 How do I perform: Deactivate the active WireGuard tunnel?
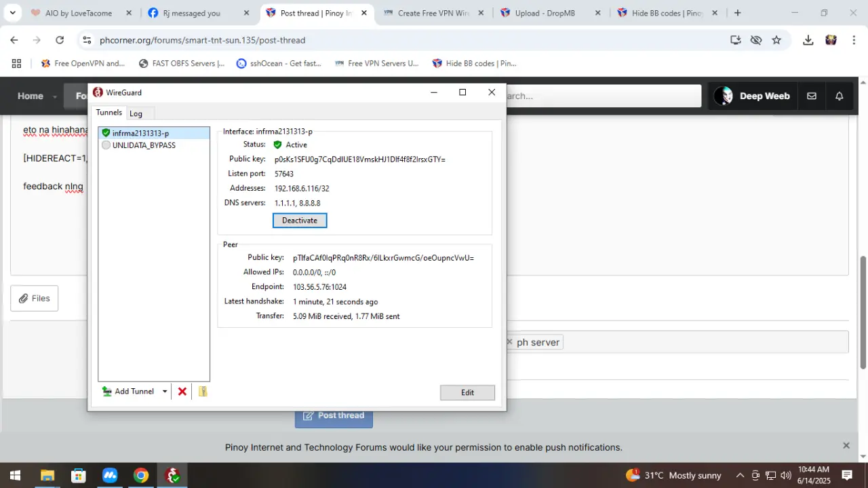(x=300, y=221)
